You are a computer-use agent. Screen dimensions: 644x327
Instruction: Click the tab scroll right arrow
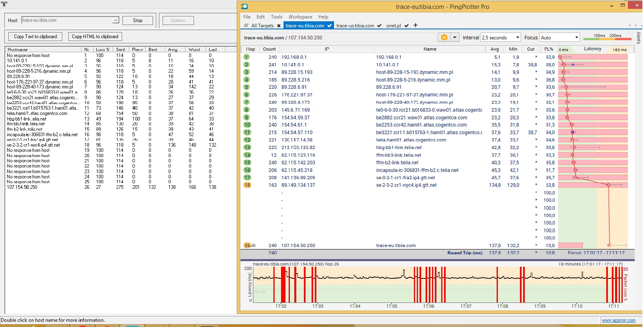point(635,26)
